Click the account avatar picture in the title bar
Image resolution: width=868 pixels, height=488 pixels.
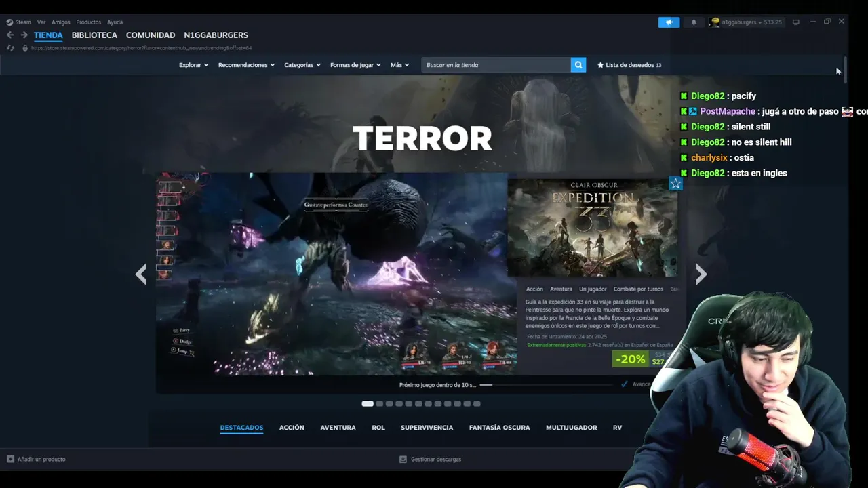tap(715, 22)
